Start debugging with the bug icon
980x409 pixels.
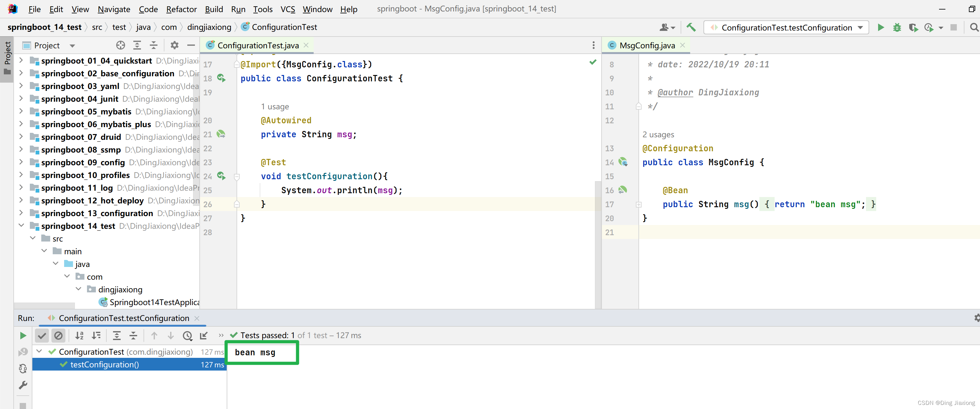[897, 27]
